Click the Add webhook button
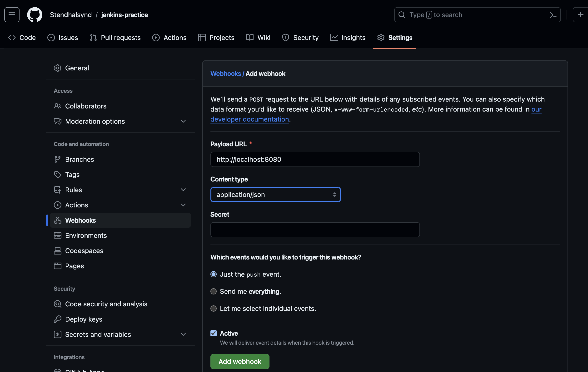Screen dimensions: 588x372 click(x=240, y=362)
